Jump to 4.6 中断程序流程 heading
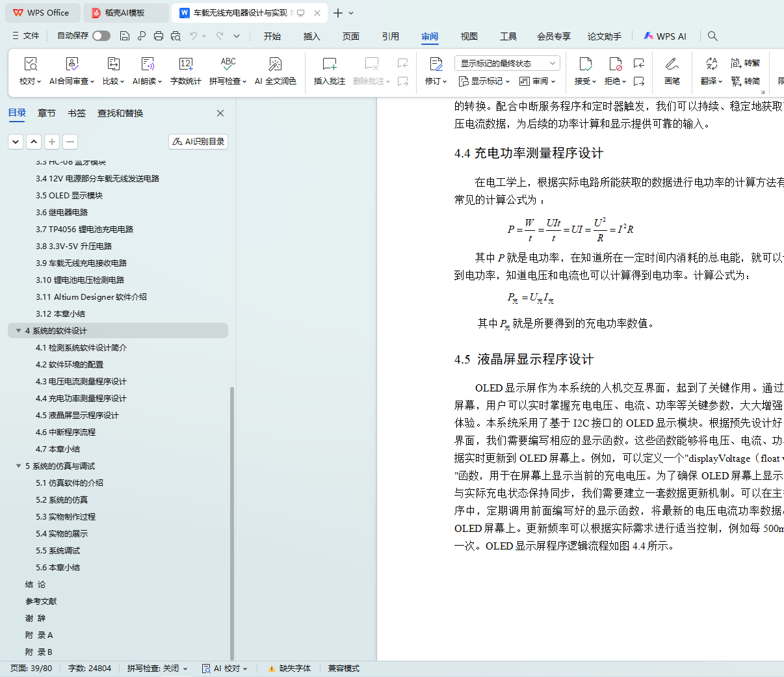 coord(66,432)
